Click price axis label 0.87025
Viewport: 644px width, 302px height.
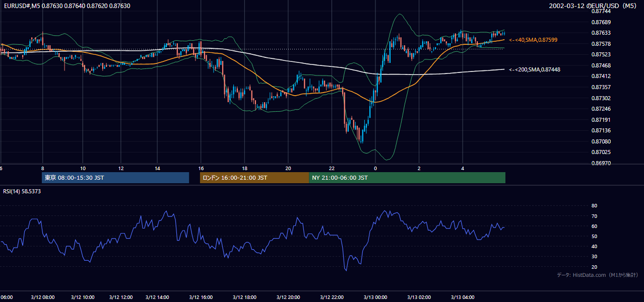click(x=601, y=153)
